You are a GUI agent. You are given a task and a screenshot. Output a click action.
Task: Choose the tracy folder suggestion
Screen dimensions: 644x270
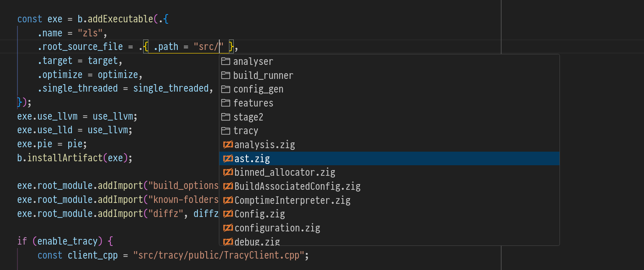[x=246, y=131]
